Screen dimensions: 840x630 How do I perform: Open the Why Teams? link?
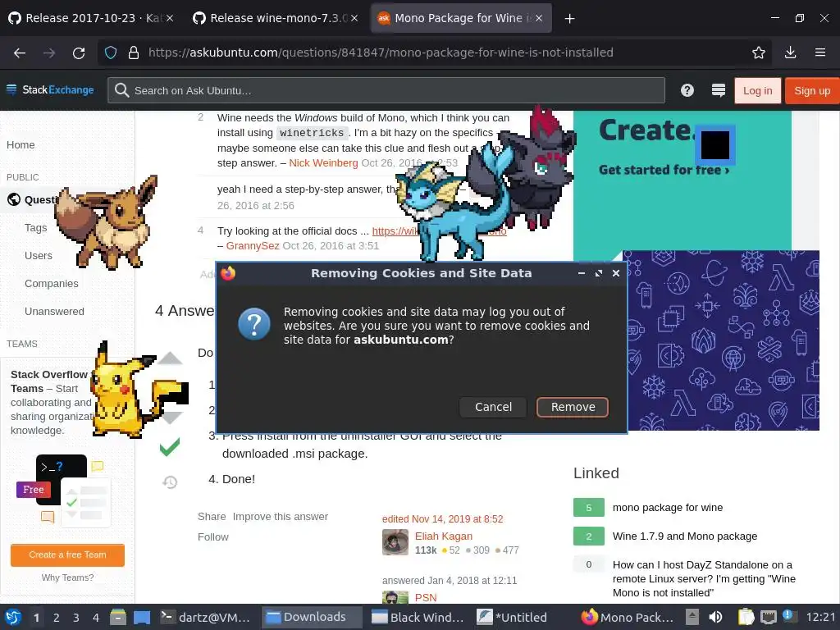67,577
